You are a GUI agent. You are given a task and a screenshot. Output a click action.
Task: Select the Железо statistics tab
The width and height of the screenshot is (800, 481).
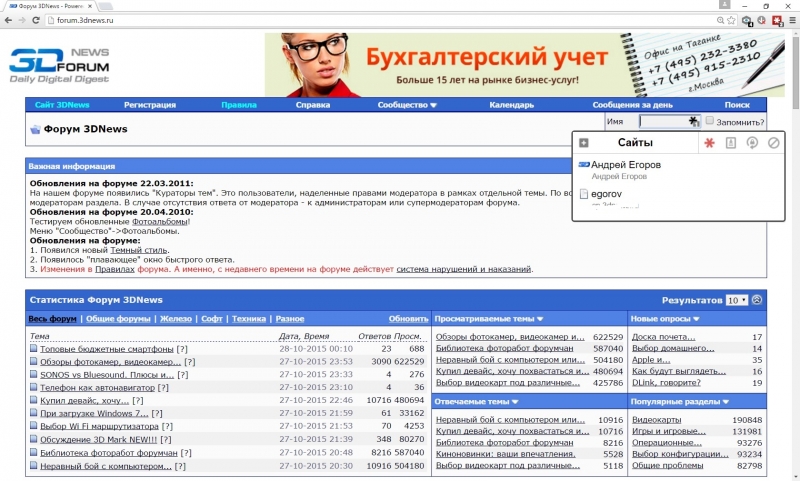click(x=176, y=319)
